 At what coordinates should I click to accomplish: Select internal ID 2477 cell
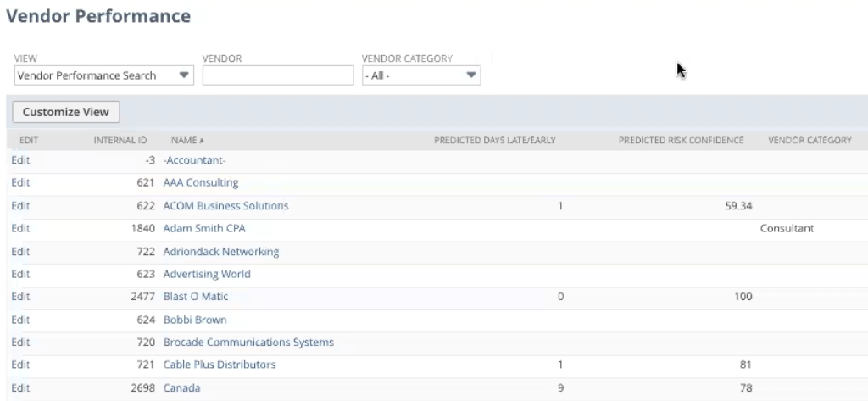(x=142, y=297)
